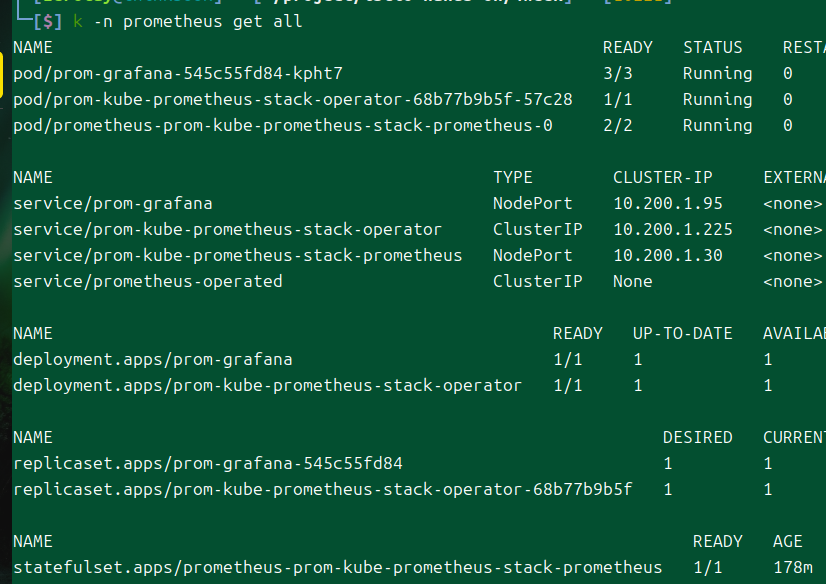
Task: Click "<none>" external IP of service/prometheus-operated
Action: (x=793, y=281)
